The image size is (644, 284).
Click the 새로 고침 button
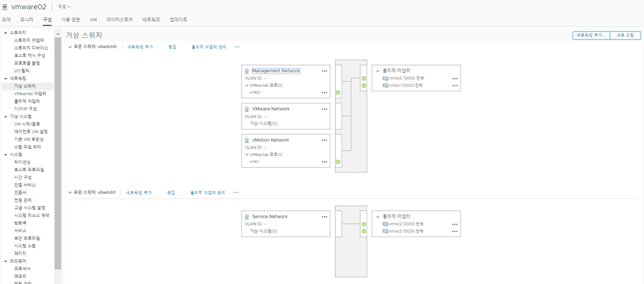625,36
